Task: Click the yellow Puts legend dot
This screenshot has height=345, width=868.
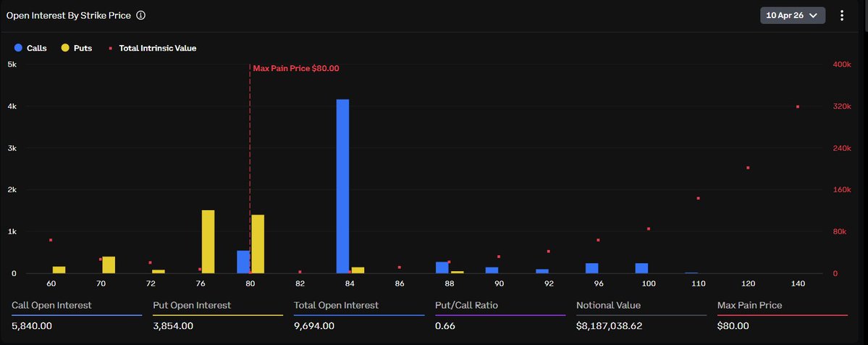Action: pos(65,48)
